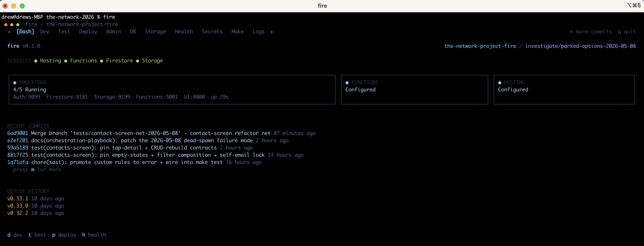Click the Functions service status dot
The height and width of the screenshot is (246, 644).
[66, 61]
